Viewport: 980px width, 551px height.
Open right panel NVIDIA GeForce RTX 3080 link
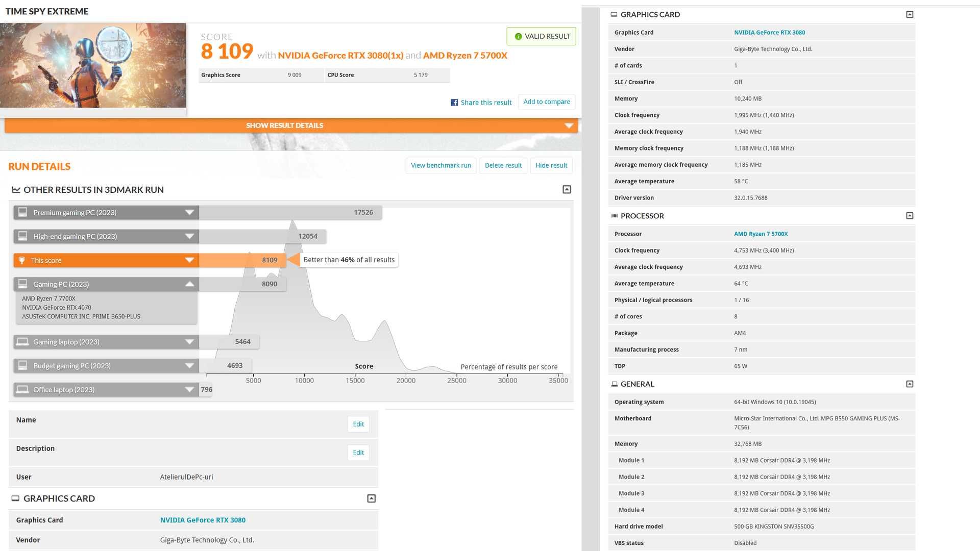(769, 33)
